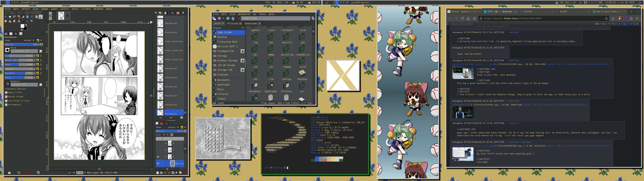The height and width of the screenshot is (181, 644).
Task: Select the Move tool in GIMP toolbox
Action: pyautogui.click(x=6, y=17)
